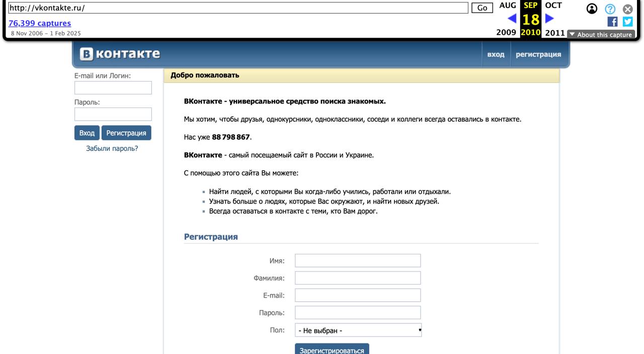Select OCT month in Wayback timeline
Image resolution: width=644 pixels, height=354 pixels.
(553, 6)
